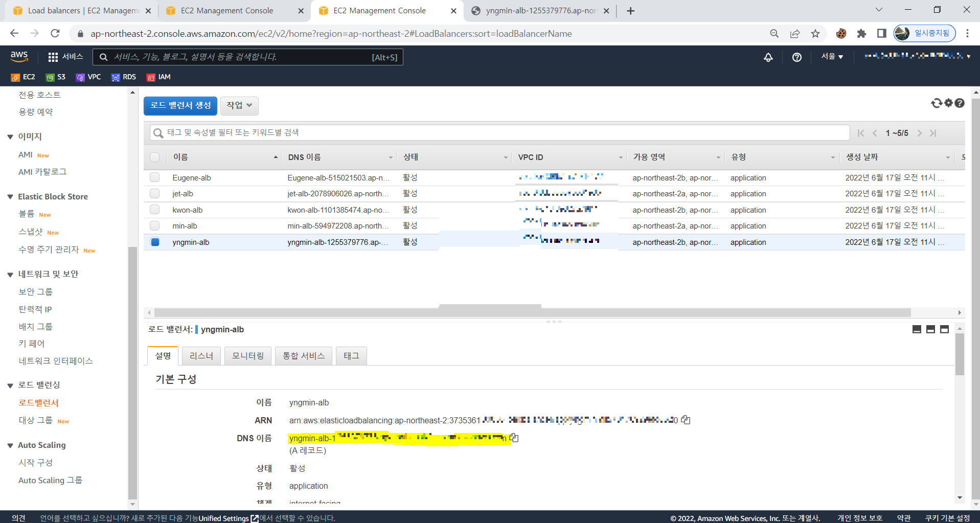Image resolution: width=980 pixels, height=523 pixels.
Task: Switch to the 통합 서비스 tab
Action: [304, 356]
